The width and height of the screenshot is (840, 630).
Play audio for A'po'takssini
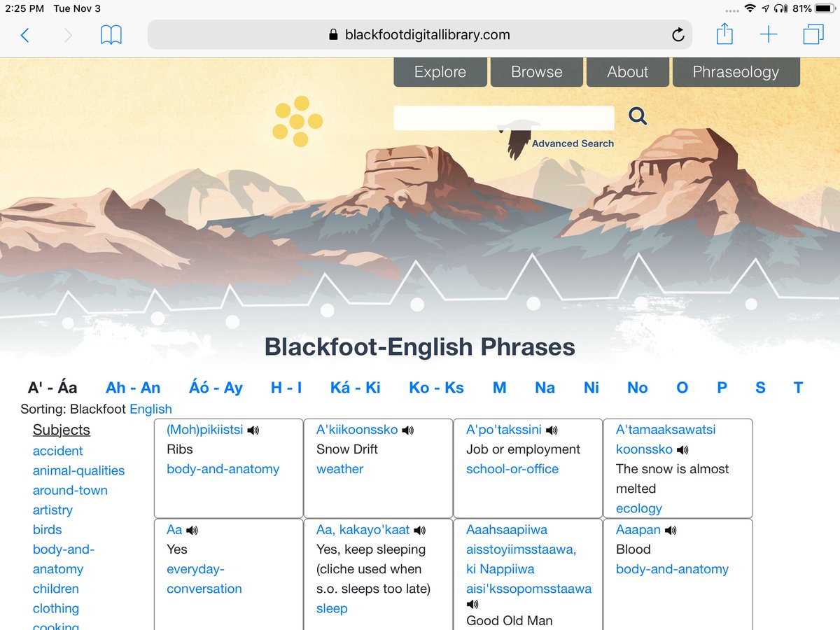tap(552, 430)
